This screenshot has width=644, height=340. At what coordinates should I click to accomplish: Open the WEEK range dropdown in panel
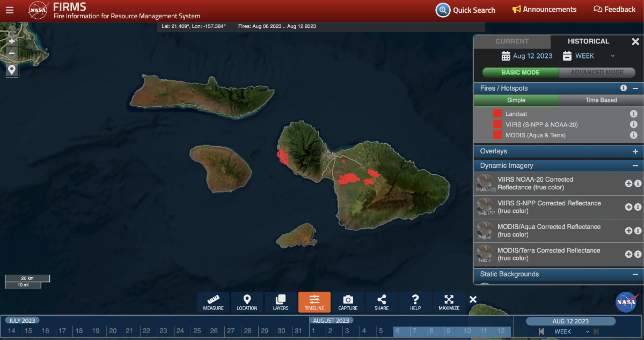[x=589, y=56]
